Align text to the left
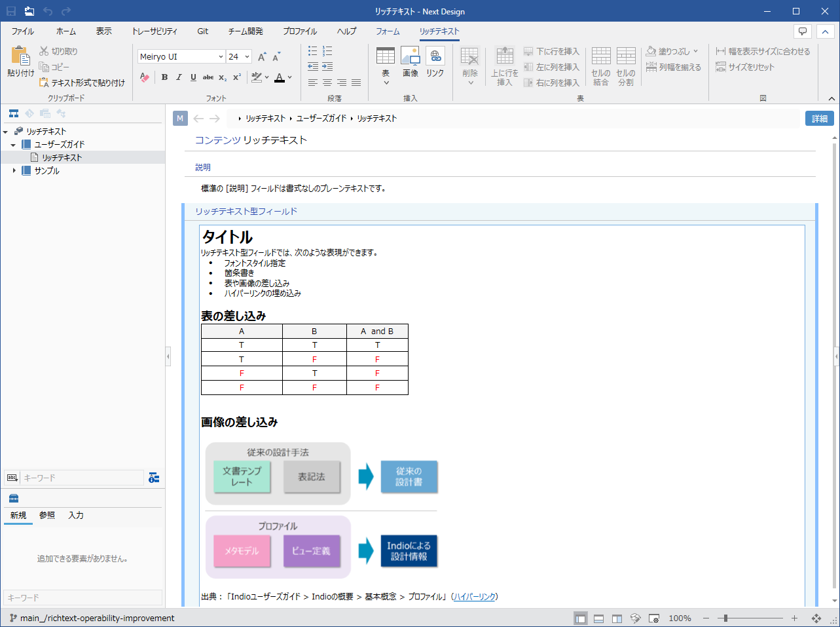 coord(313,83)
